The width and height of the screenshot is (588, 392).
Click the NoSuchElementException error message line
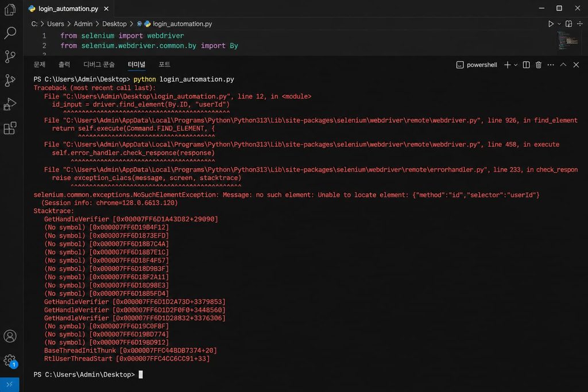pos(287,195)
